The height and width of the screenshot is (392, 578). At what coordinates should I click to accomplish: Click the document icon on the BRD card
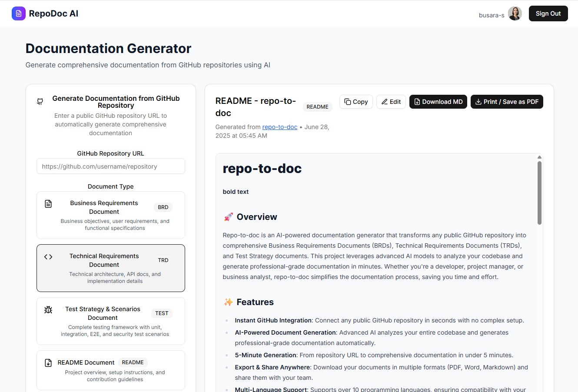(48, 203)
